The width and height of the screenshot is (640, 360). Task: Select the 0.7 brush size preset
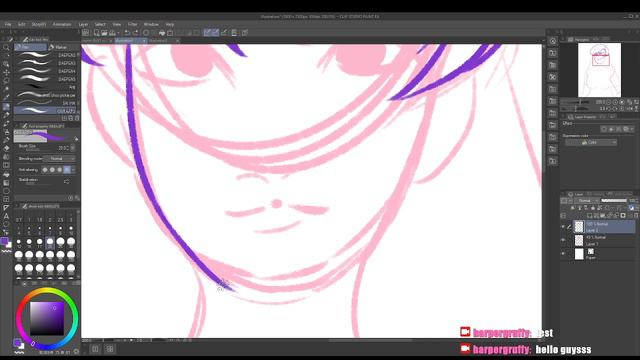[x=19, y=220]
